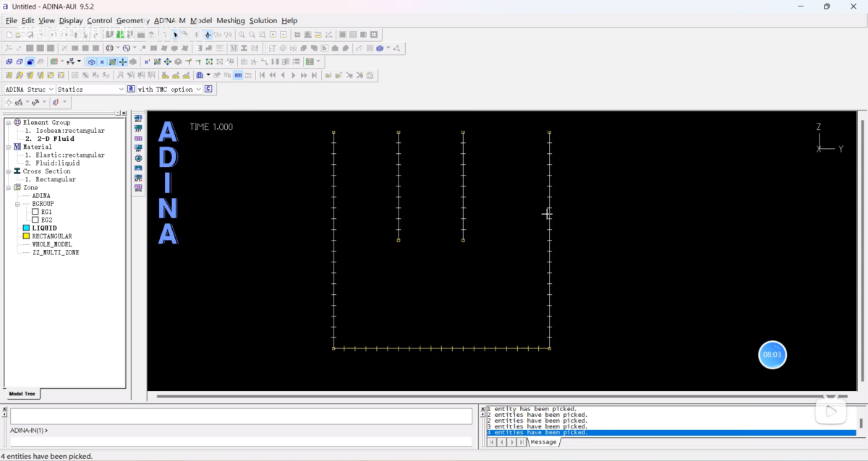Image resolution: width=868 pixels, height=461 pixels.
Task: Click the Cross Section I-beam tree icon
Action: click(x=17, y=171)
